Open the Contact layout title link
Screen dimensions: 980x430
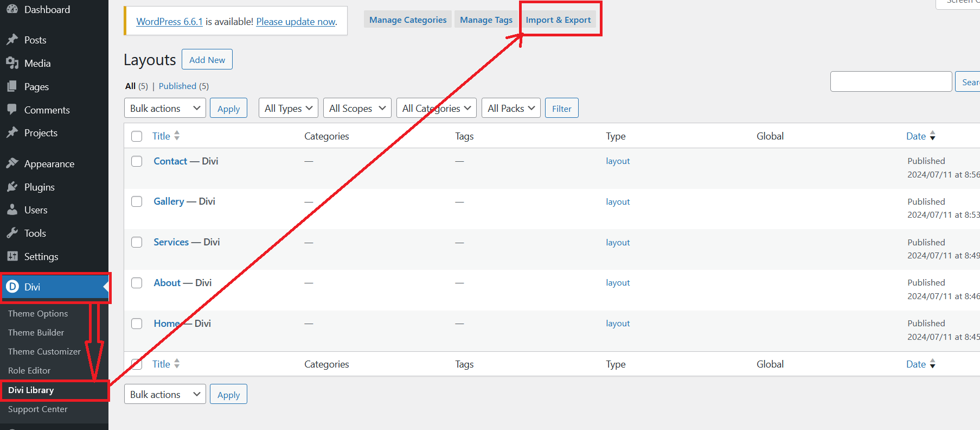coord(170,161)
